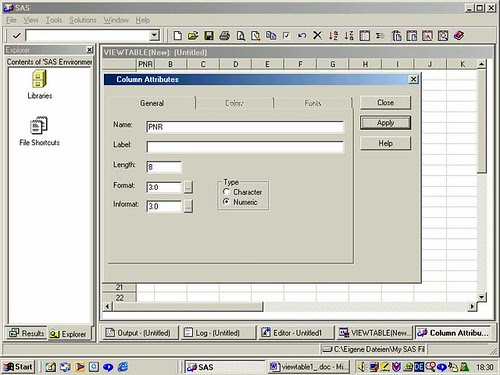Screen dimensions: 500x375
Task: Click the Windows Start button
Action: coord(18,367)
